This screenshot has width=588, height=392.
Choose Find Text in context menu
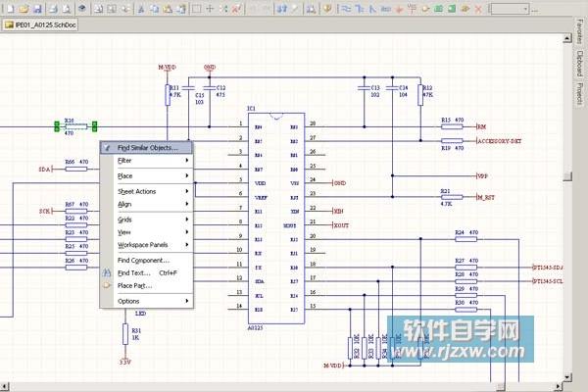tap(147, 272)
